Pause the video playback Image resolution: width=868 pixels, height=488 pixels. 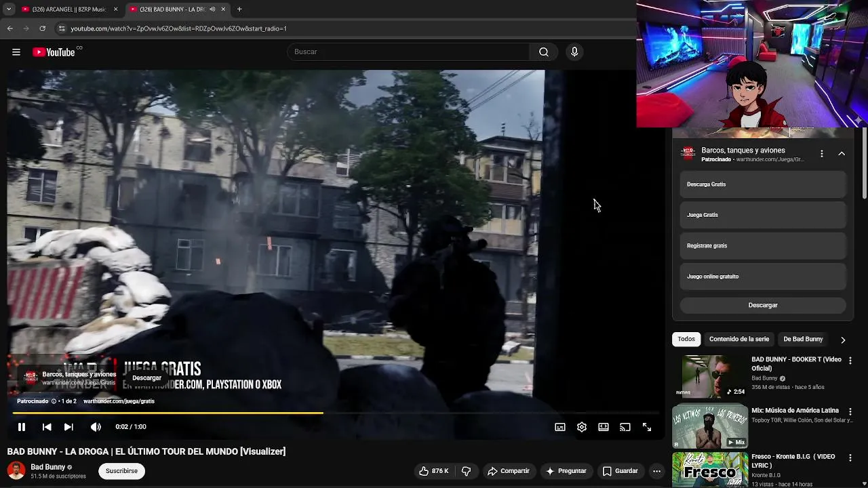22,427
